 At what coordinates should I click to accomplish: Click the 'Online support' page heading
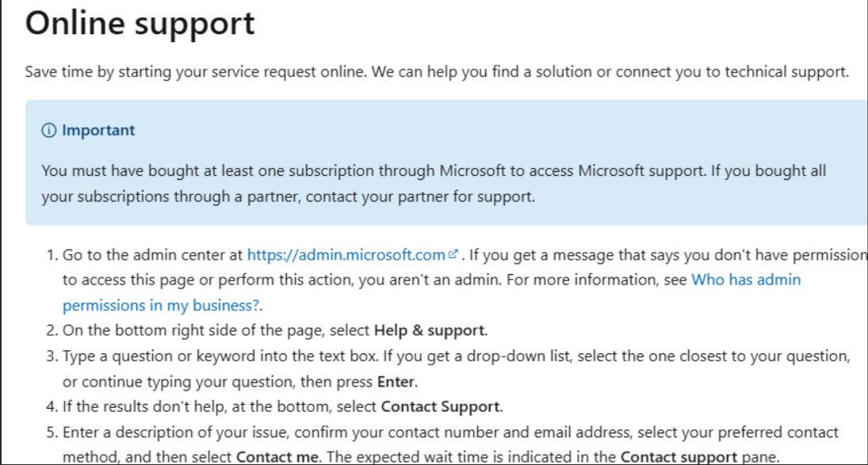(140, 23)
